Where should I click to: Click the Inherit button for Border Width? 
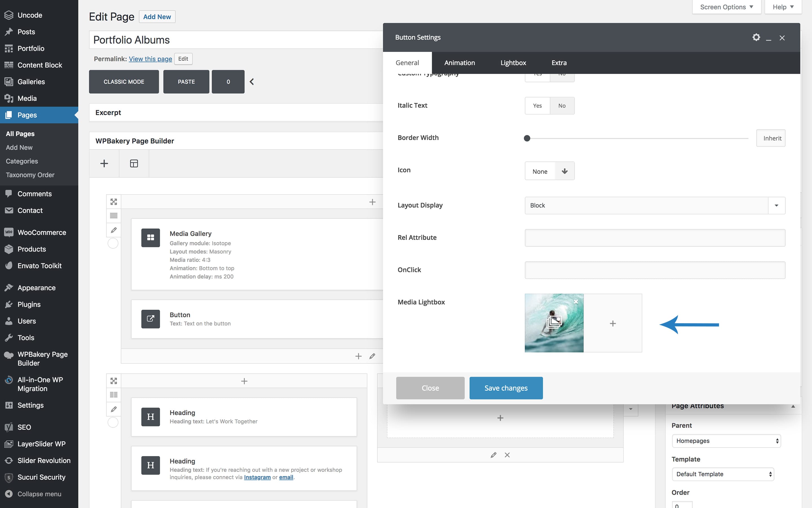click(x=771, y=138)
